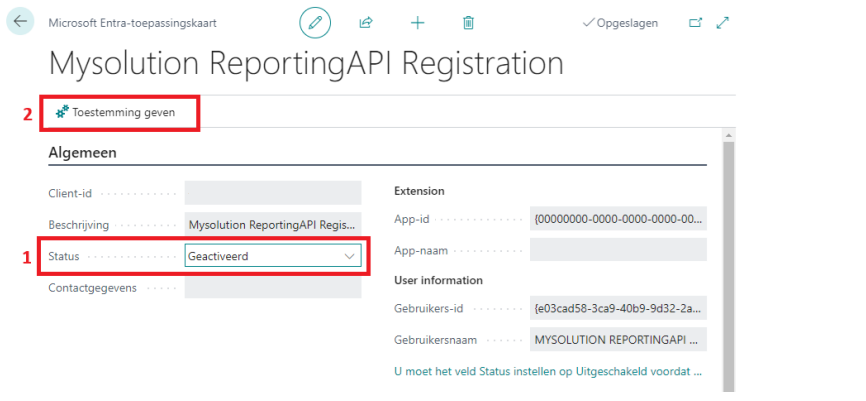
Task: Expand the page with the diagonal arrows icon
Action: pyautogui.click(x=723, y=22)
